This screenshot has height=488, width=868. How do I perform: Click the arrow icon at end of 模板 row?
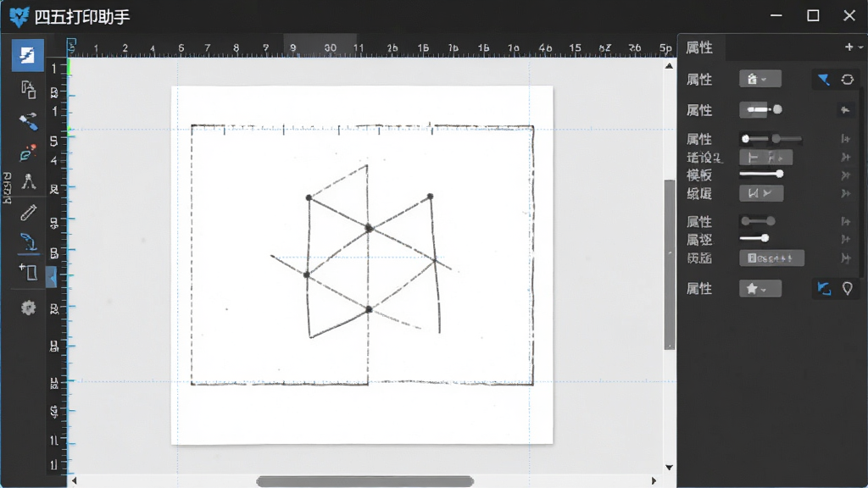845,175
